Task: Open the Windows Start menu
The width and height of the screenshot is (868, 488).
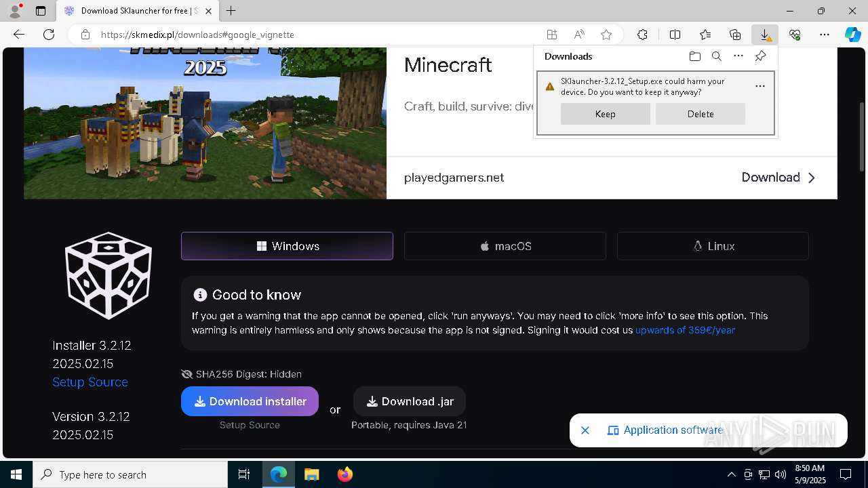Action: pos(16,474)
